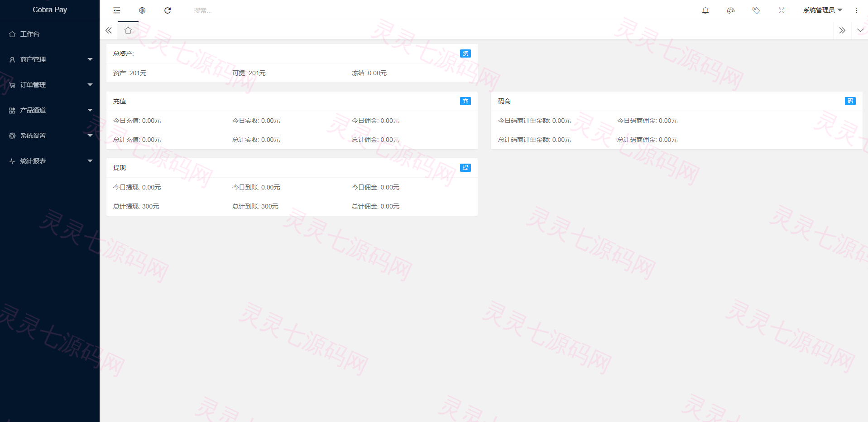Viewport: 868px width, 422px height.
Task: Click the 码商 card title
Action: [504, 101]
